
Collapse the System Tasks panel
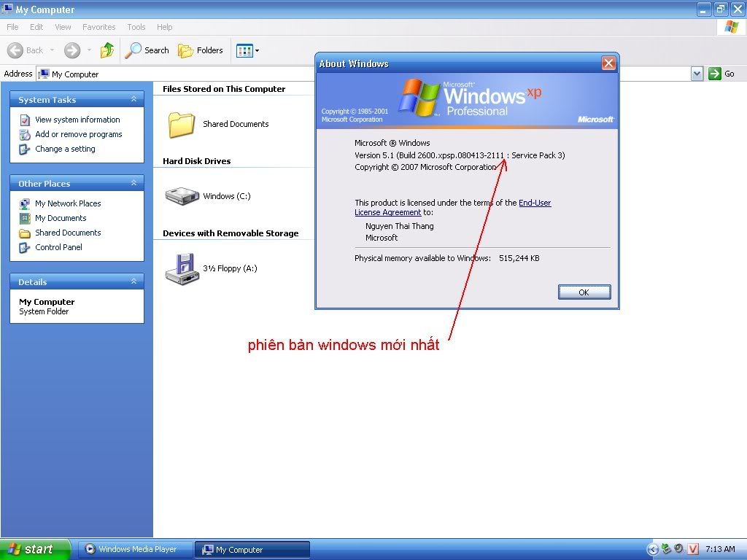[134, 99]
